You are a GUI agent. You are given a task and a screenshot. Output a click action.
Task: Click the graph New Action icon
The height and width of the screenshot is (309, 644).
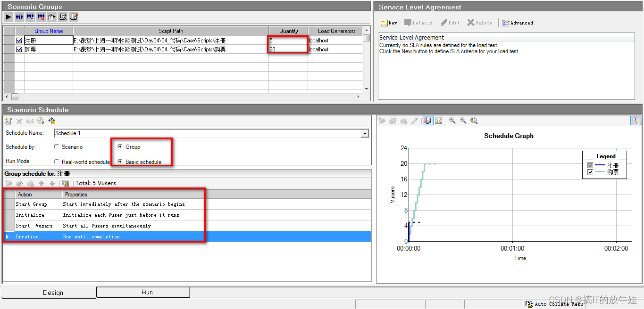coord(382,121)
